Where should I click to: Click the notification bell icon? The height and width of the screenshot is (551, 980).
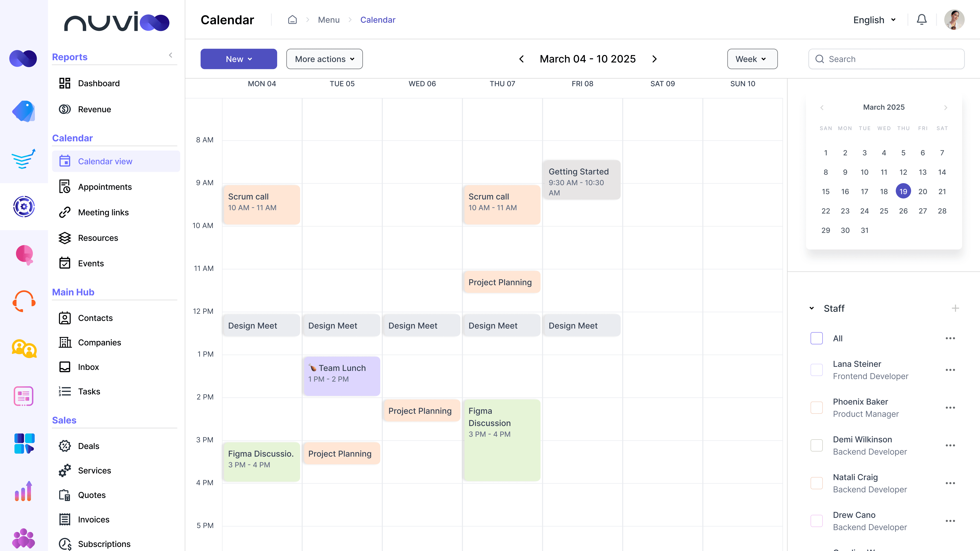click(x=921, y=19)
